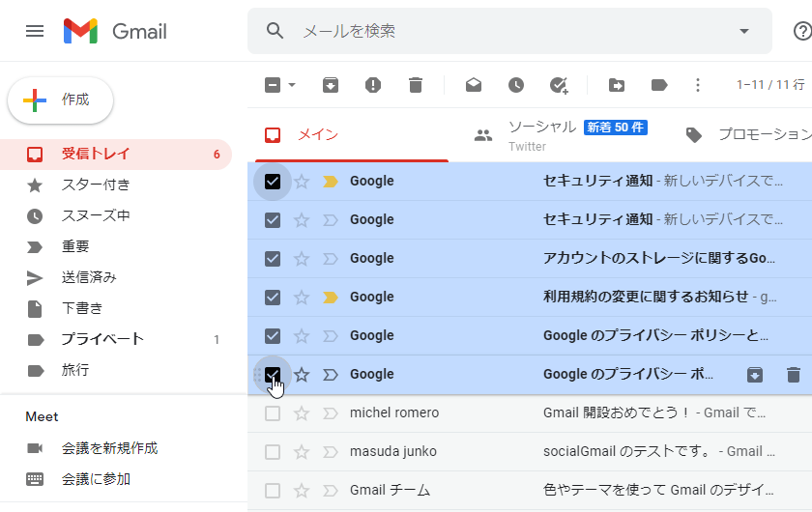Check the Gmail チーム mail checkbox

[273, 490]
